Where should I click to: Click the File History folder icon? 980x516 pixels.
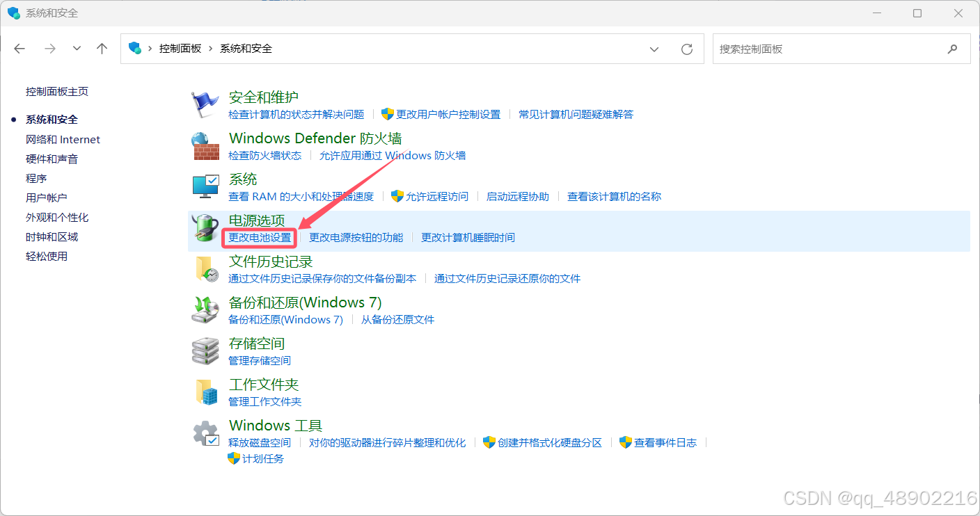click(x=205, y=269)
